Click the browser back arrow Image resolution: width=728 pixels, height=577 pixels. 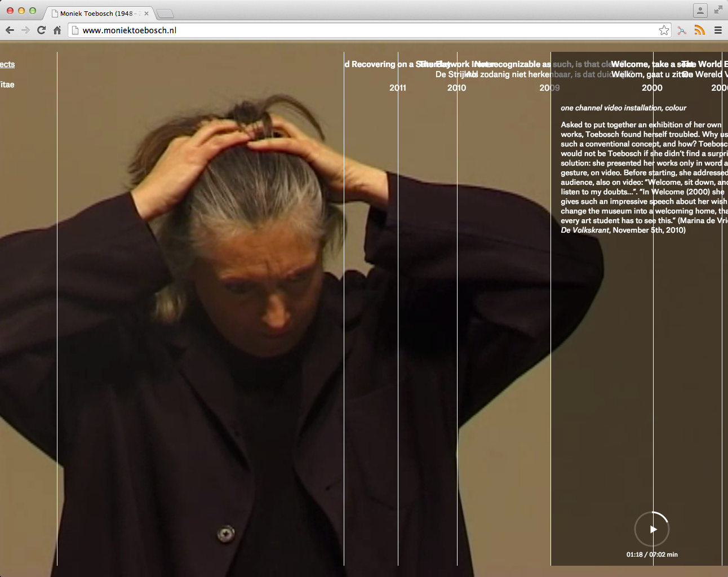10,30
